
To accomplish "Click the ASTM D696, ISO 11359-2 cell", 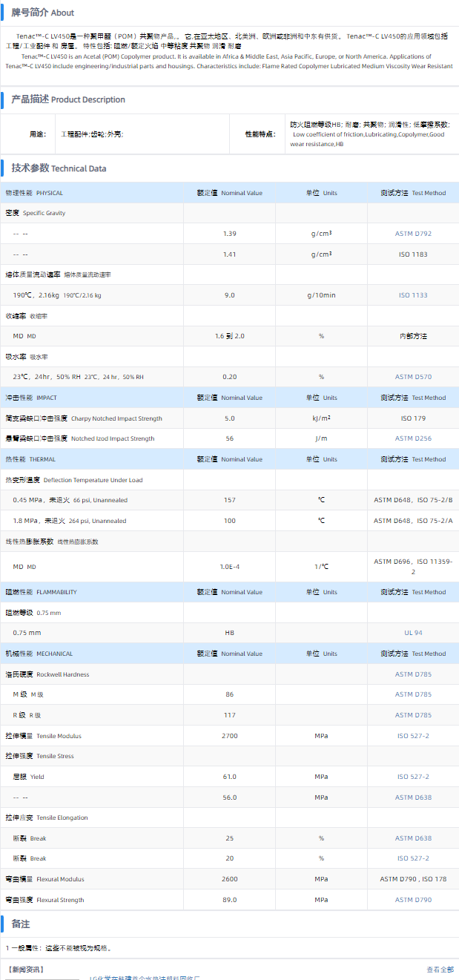I will tap(413, 567).
